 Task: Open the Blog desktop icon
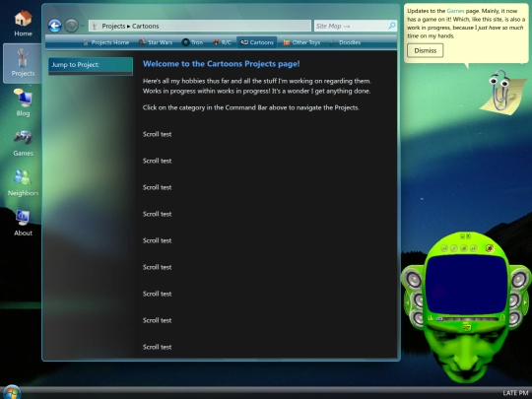coord(23,102)
